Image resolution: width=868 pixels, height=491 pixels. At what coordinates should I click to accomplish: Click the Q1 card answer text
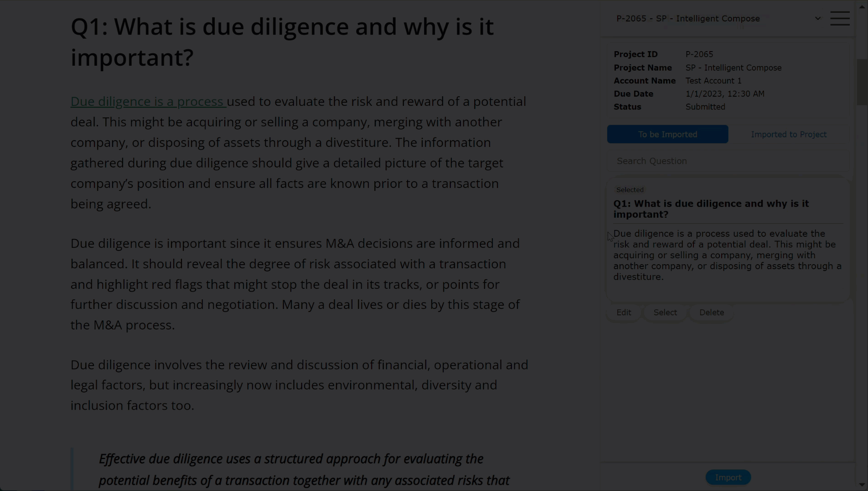(x=727, y=255)
